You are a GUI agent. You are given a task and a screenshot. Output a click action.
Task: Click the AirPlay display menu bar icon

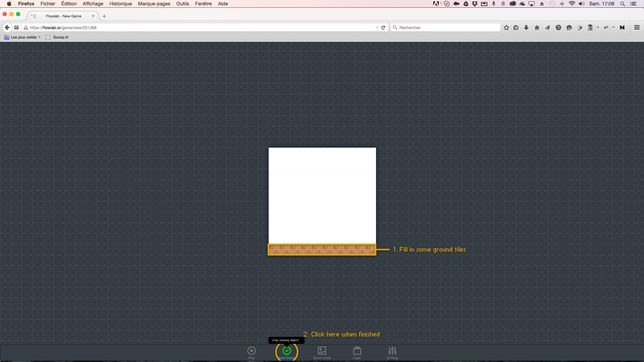click(532, 4)
